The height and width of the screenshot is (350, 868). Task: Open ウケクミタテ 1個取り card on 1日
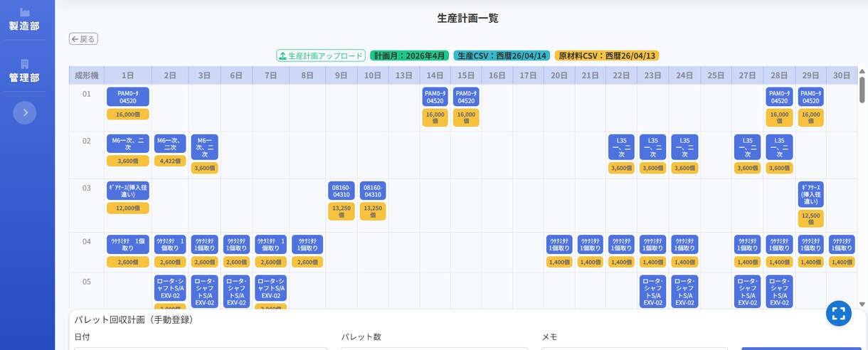click(x=128, y=245)
